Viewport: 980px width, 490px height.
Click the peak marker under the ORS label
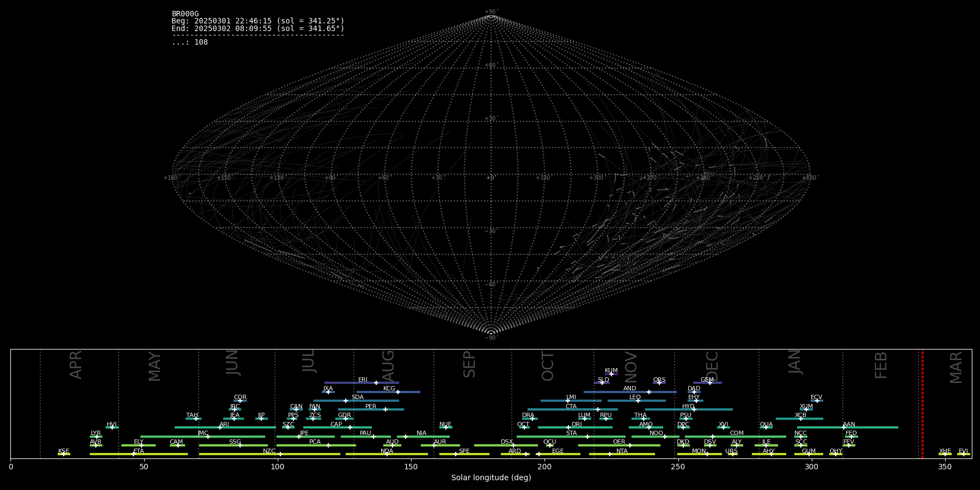[659, 383]
